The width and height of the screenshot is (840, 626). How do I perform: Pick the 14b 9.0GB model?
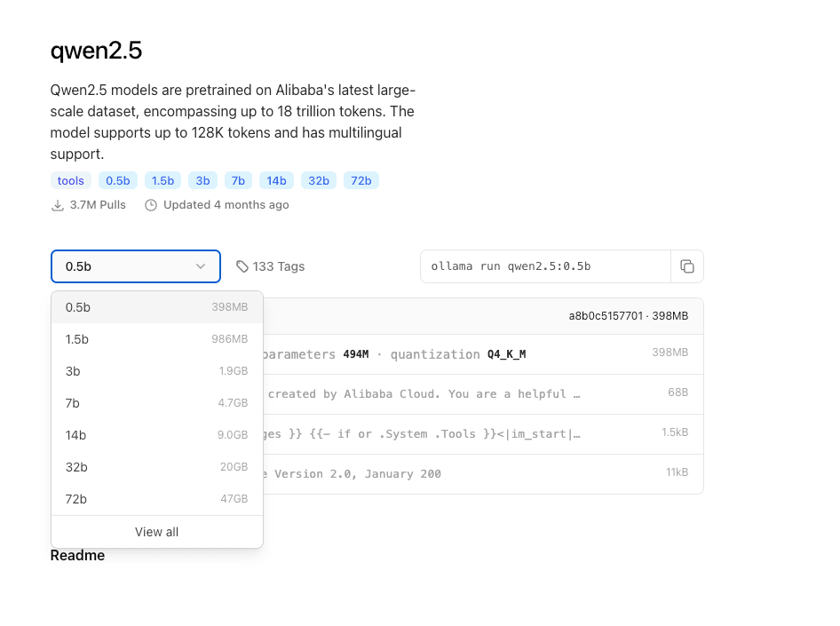[x=157, y=435]
